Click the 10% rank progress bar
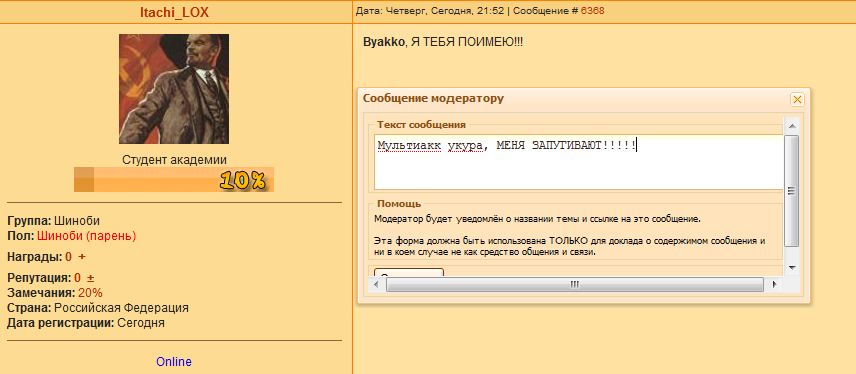Image resolution: width=856 pixels, height=374 pixels. [174, 180]
